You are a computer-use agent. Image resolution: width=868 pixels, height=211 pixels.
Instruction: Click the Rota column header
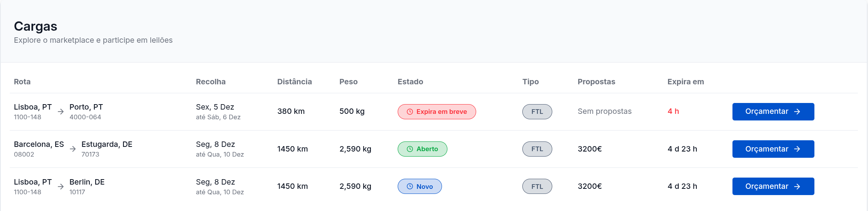22,82
